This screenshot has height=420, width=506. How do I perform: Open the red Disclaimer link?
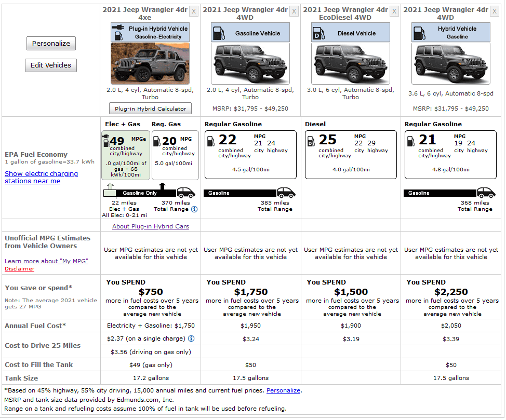[19, 269]
